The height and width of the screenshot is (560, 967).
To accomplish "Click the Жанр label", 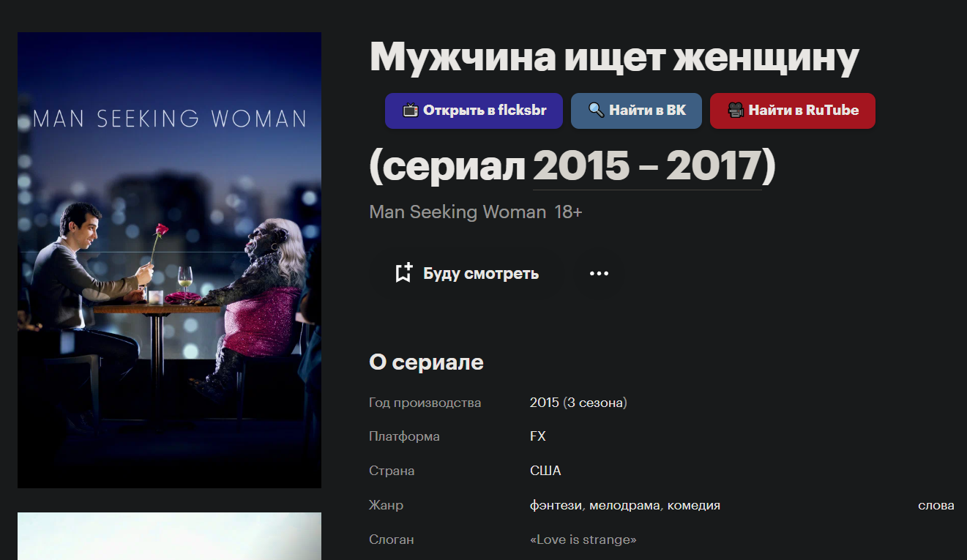I will point(387,505).
